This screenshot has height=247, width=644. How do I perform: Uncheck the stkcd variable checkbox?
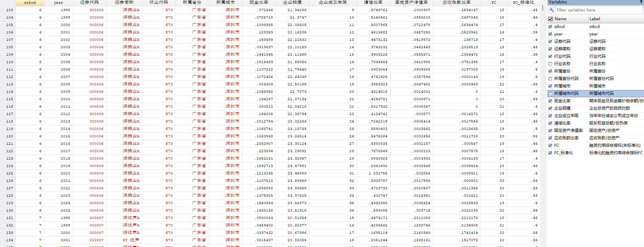pyautogui.click(x=551, y=27)
